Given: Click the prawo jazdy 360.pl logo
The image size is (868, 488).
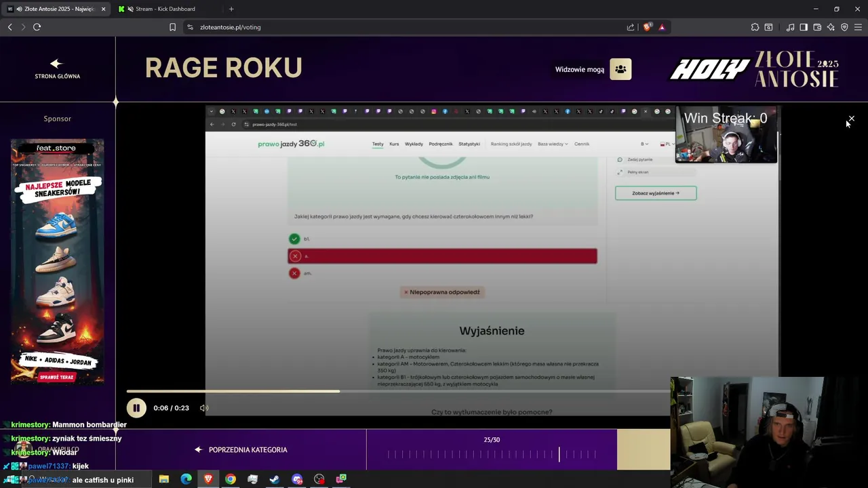Looking at the screenshot, I should click(291, 144).
